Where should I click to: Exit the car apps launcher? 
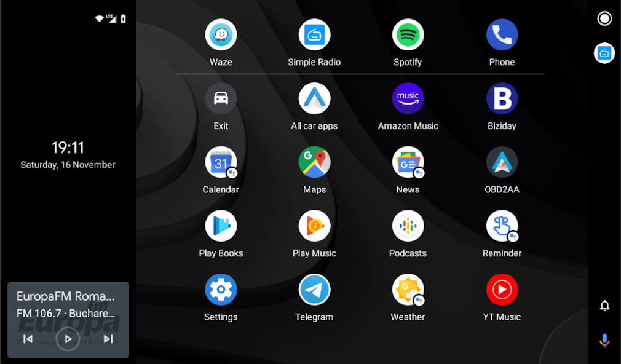[x=221, y=98]
